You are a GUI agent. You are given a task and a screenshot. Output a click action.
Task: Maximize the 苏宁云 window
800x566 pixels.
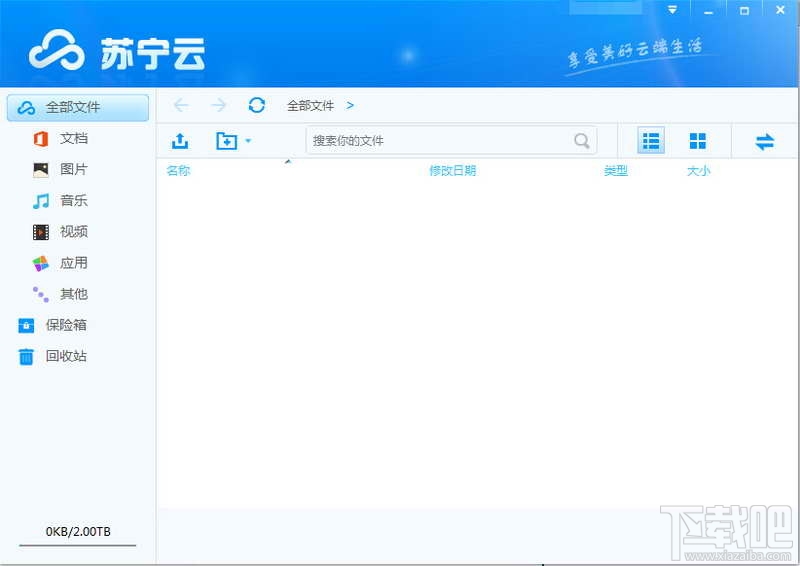tap(744, 10)
